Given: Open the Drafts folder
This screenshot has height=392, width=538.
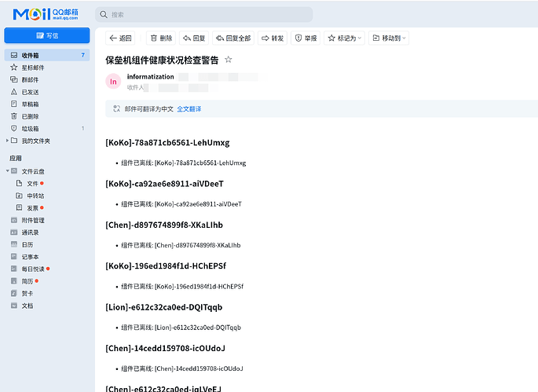Looking at the screenshot, I should tap(30, 104).
